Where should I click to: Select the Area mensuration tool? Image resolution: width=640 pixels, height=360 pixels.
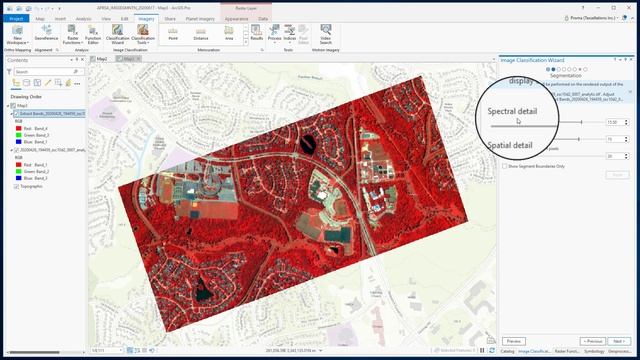tap(229, 34)
